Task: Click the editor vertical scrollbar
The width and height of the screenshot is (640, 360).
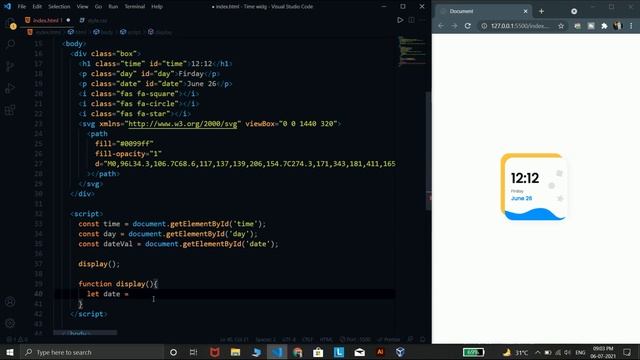Action: [428, 151]
